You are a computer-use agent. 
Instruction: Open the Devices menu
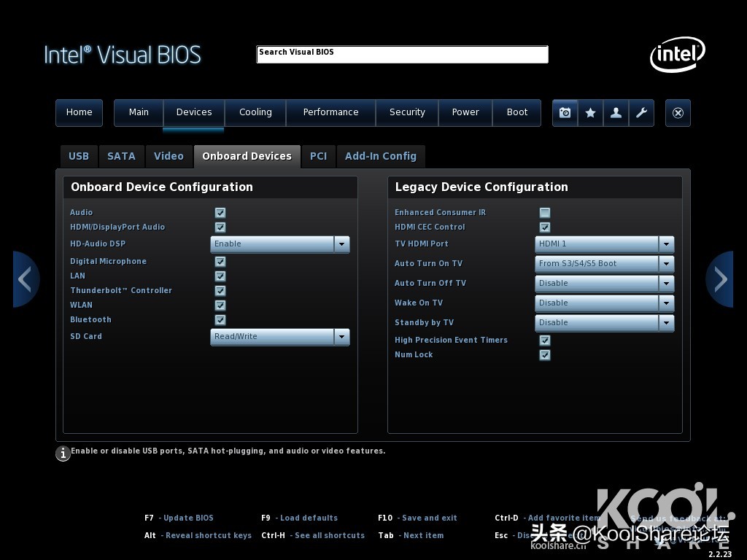(194, 113)
